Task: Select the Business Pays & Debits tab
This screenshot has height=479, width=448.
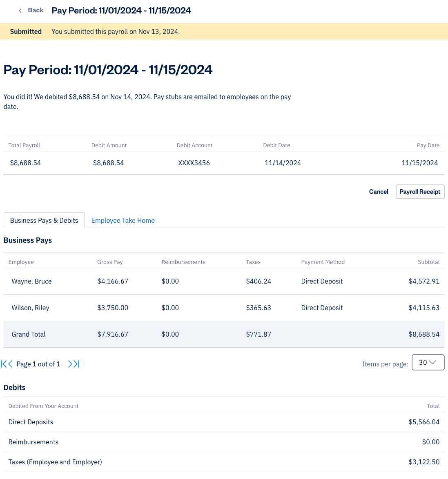Action: pyautogui.click(x=44, y=220)
